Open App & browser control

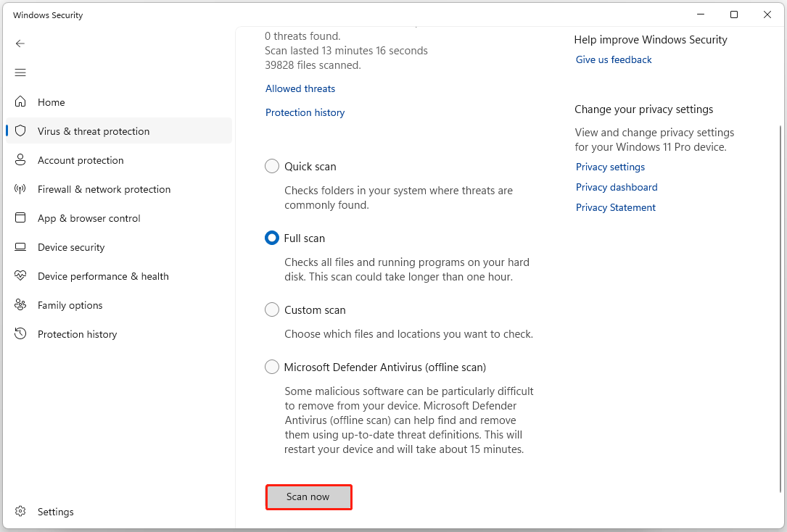tap(119, 218)
